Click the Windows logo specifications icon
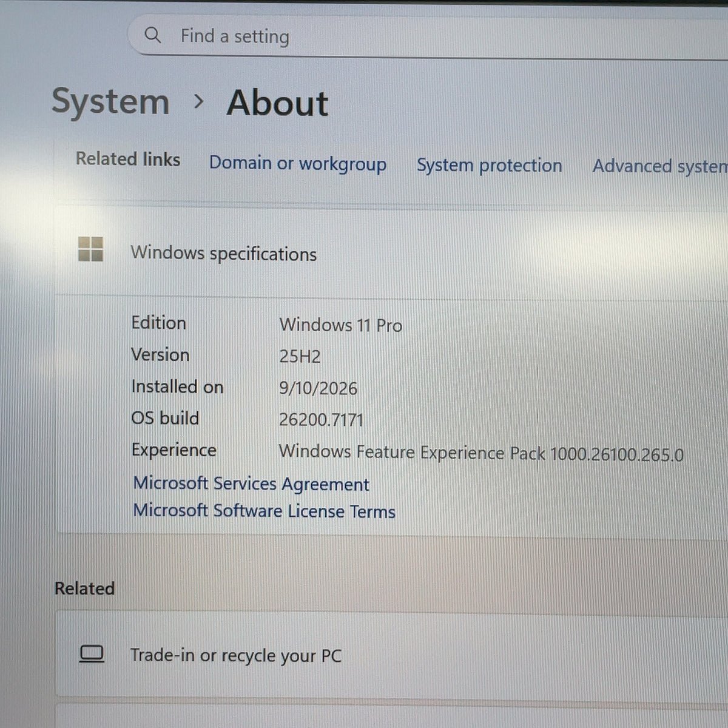728x728 pixels. click(x=90, y=249)
